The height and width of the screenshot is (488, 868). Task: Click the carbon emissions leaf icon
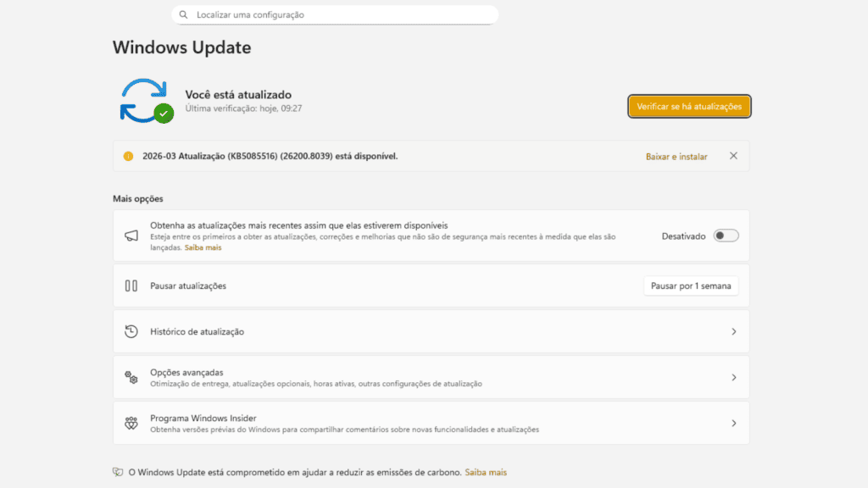click(x=118, y=472)
